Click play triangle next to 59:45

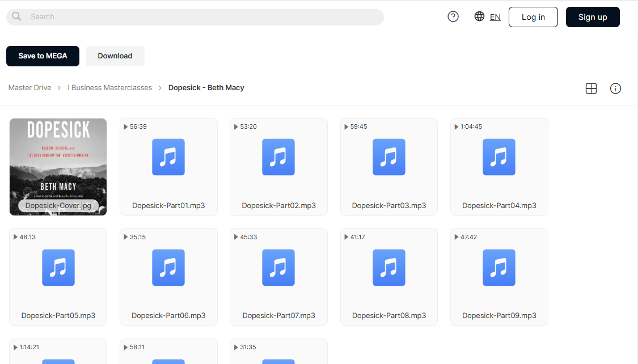347,127
